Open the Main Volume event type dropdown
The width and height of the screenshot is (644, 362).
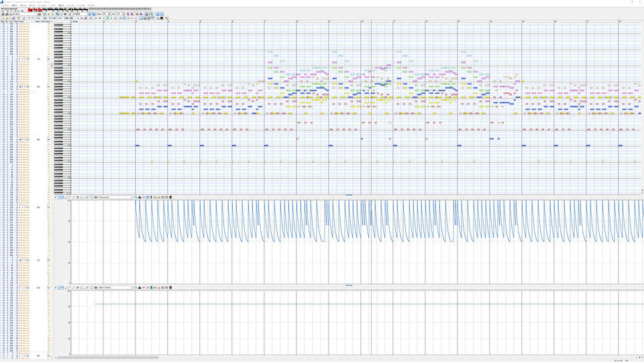pos(115,288)
